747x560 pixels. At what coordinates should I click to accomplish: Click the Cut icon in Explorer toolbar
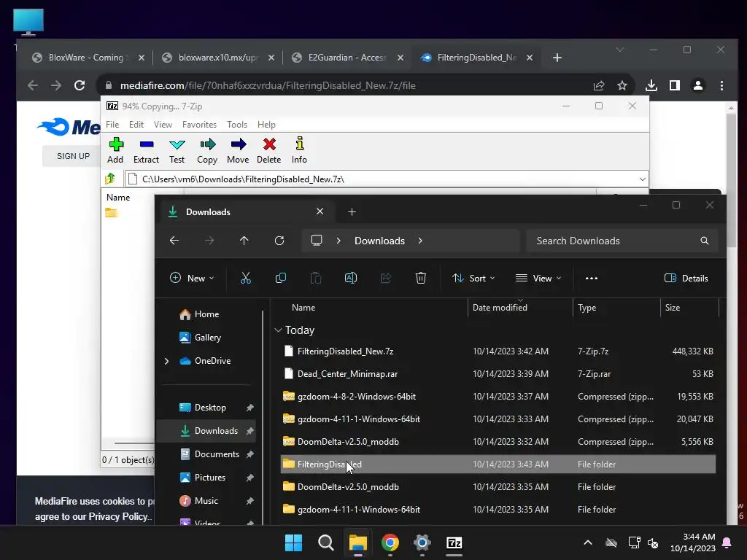tap(246, 278)
